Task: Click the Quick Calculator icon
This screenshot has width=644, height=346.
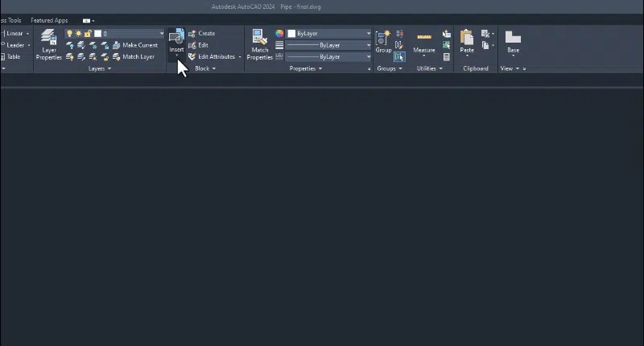Action: tap(447, 56)
